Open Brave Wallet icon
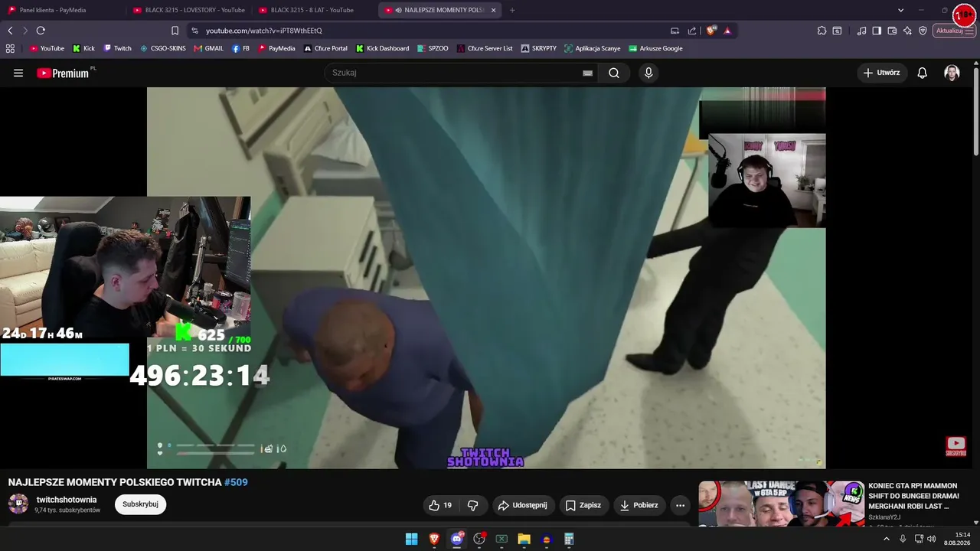Viewport: 980px width, 551px height. point(892,31)
